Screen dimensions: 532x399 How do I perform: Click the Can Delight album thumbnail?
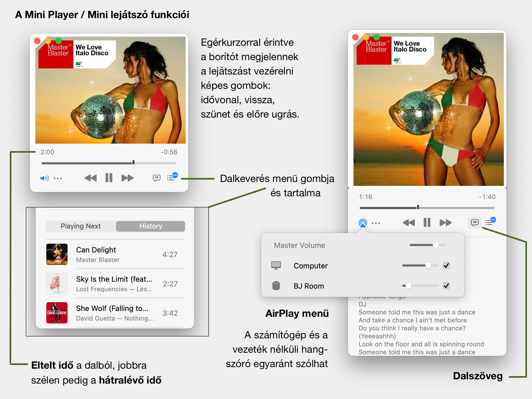pyautogui.click(x=57, y=254)
